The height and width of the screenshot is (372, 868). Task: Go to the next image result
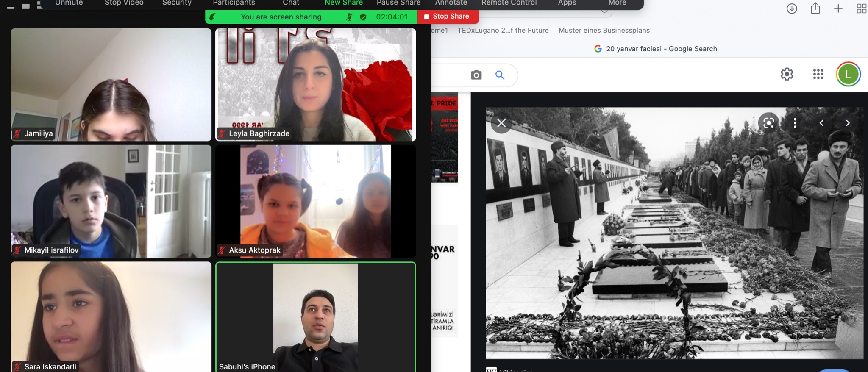coord(848,123)
